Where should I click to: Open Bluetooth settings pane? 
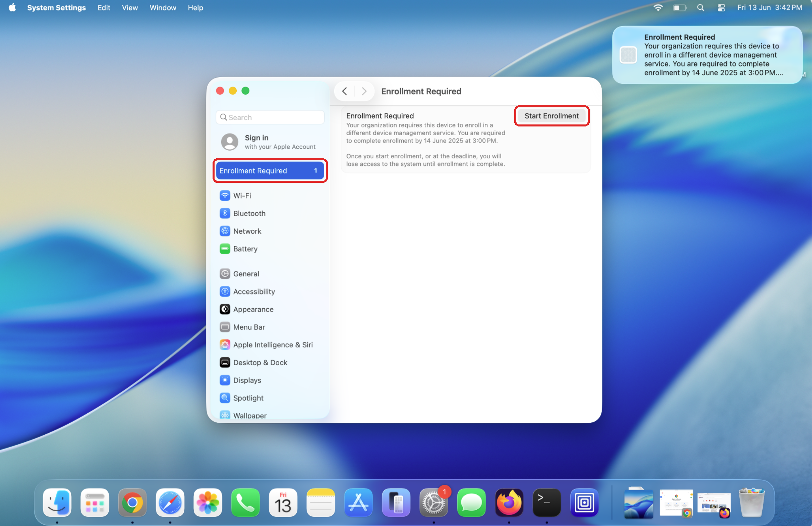[270, 213]
